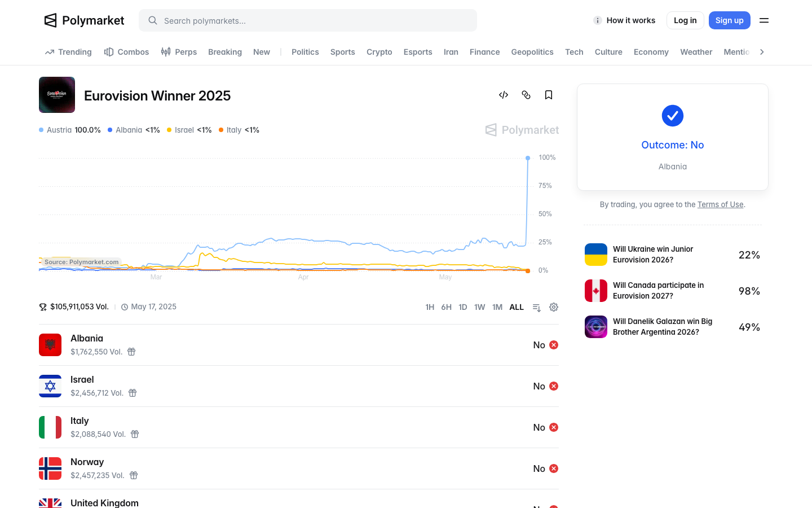Click the clock icon beside May 17, 2025
This screenshot has height=508, width=812.
click(x=125, y=307)
